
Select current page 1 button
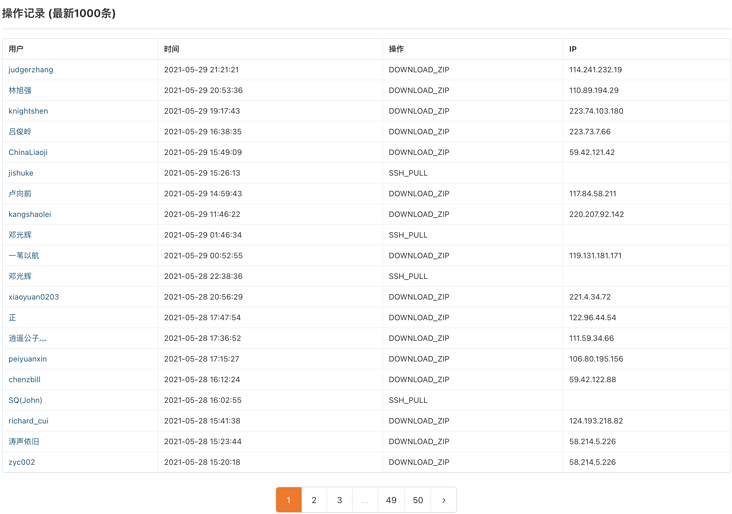coord(289,500)
